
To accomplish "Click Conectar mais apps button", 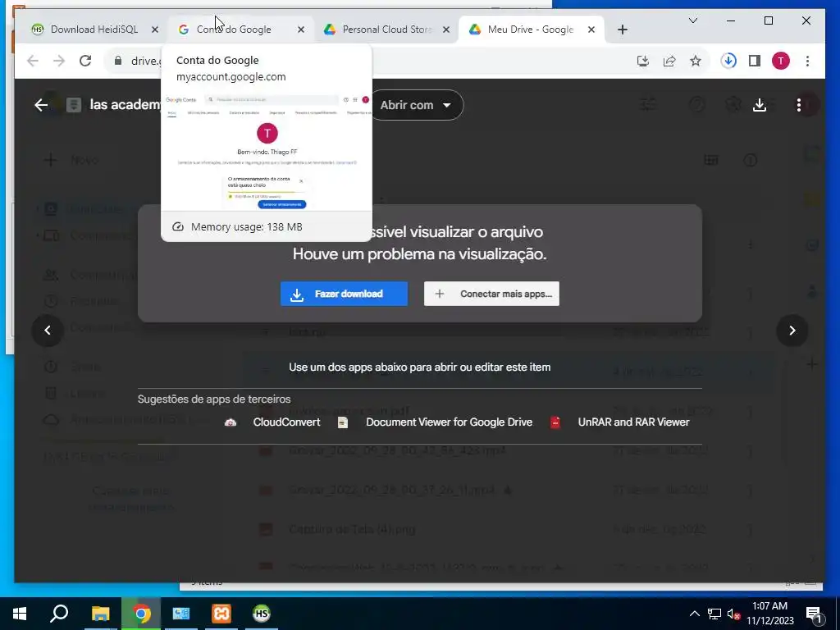I will click(x=491, y=294).
